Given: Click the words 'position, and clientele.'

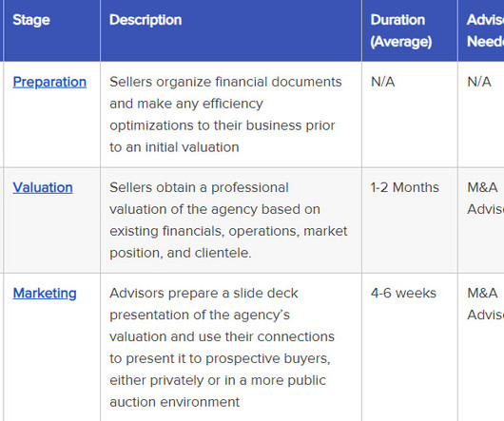Looking at the screenshot, I should click(181, 253).
